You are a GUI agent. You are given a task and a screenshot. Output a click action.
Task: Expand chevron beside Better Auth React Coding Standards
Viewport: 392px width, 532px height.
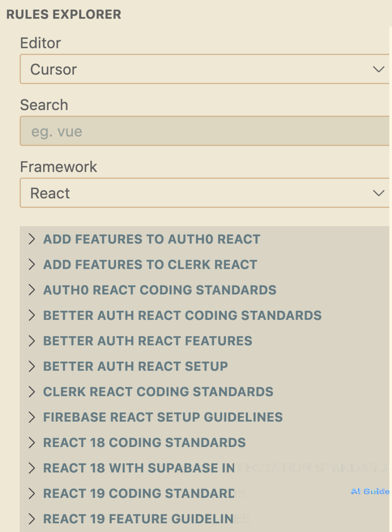click(32, 315)
